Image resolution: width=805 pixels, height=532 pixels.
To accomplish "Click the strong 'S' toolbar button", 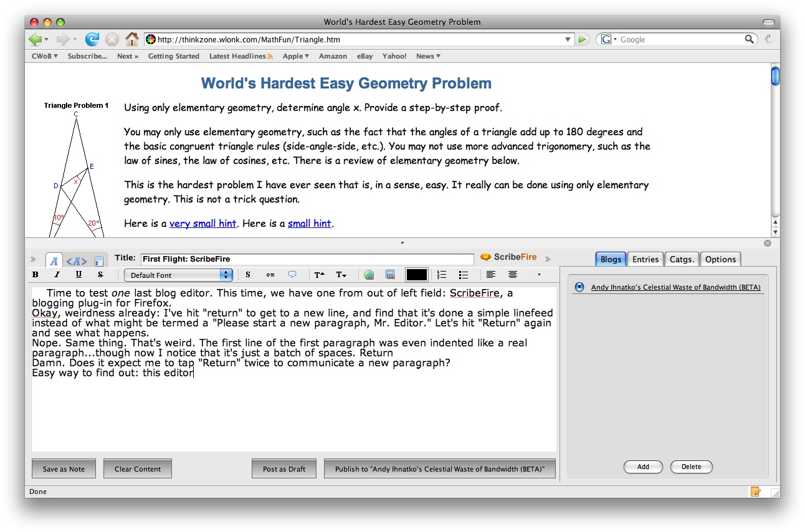I will pos(248,275).
